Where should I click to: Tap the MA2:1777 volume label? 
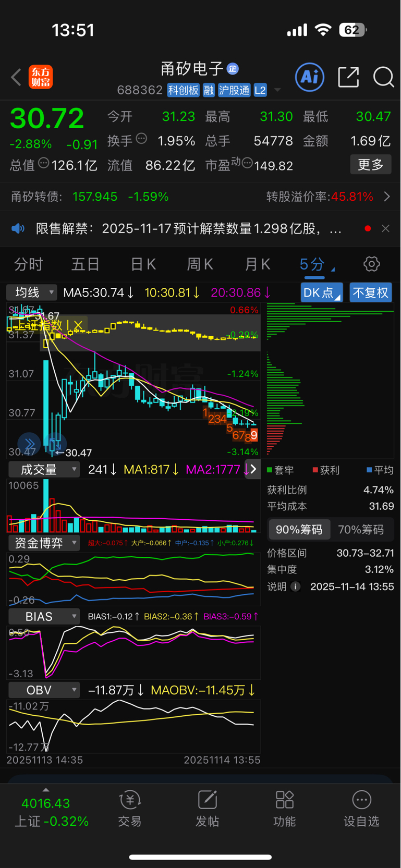[x=217, y=470]
